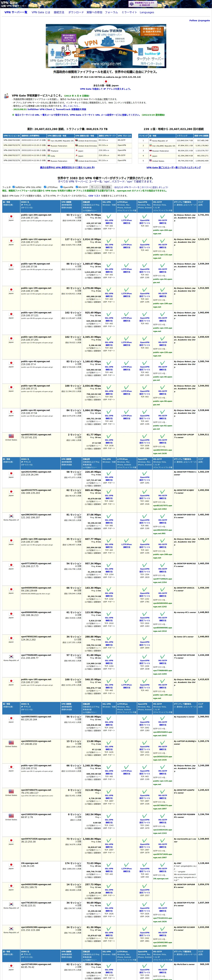The image size is (212, 980).
Task: Click Korea Republic of in ranking table
Action: 160,141
